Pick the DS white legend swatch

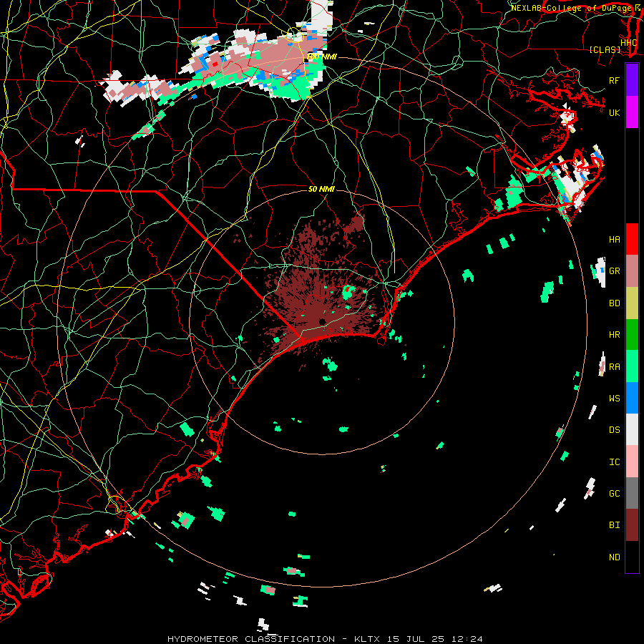632,429
